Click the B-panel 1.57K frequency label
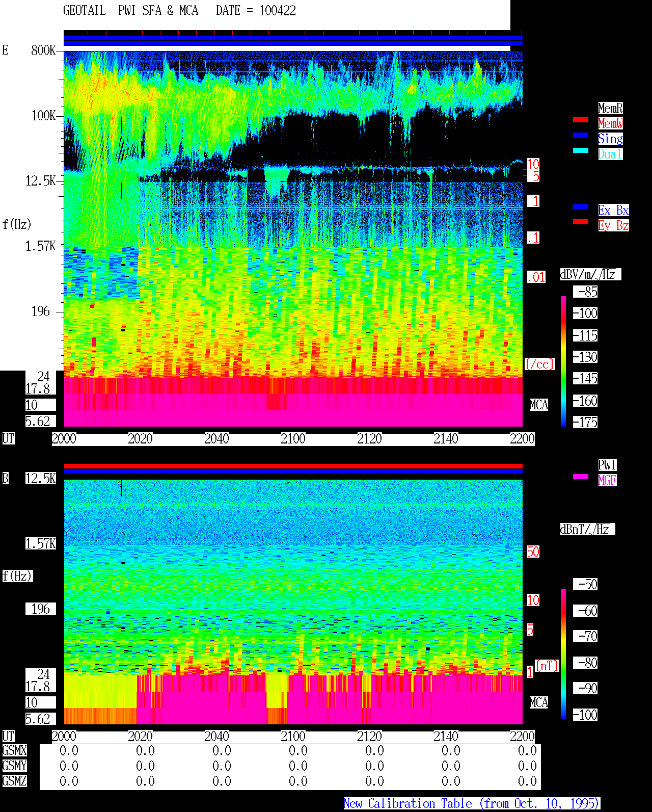Screen dimensions: 652x812 tap(41, 544)
